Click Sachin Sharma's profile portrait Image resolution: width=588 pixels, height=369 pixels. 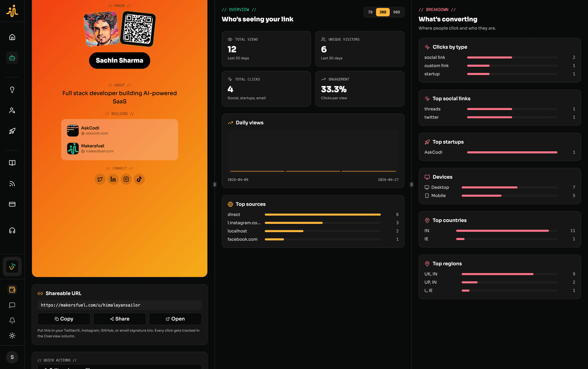[x=101, y=29]
